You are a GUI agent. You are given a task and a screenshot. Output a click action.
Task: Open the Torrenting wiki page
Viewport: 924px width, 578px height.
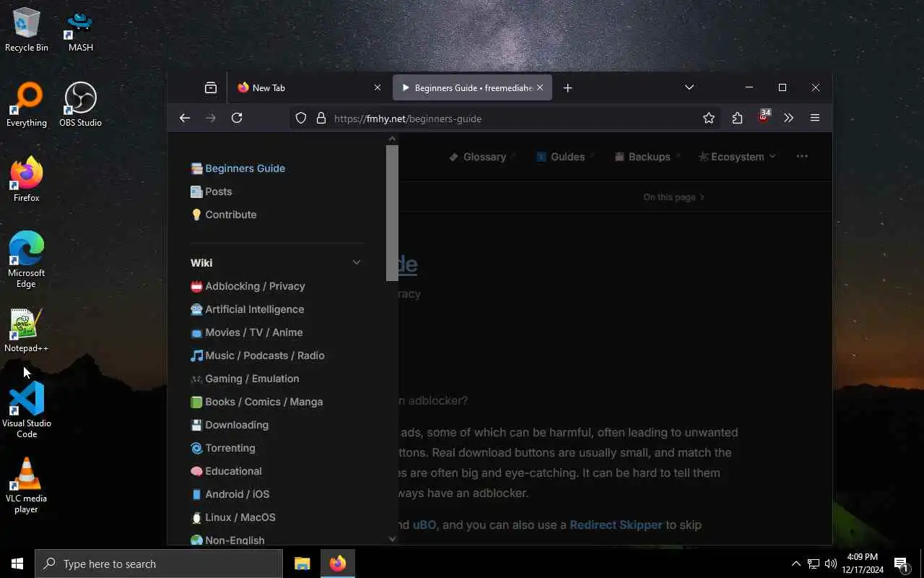pos(223,448)
